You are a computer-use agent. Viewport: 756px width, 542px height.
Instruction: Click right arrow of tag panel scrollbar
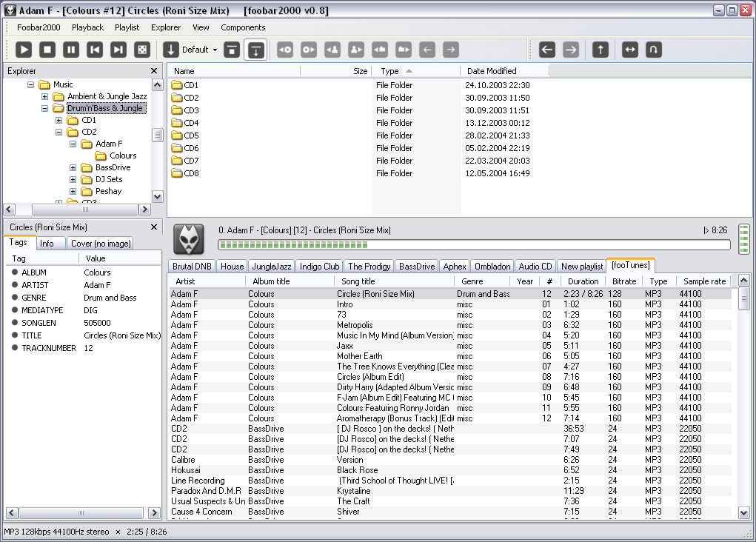click(154, 512)
